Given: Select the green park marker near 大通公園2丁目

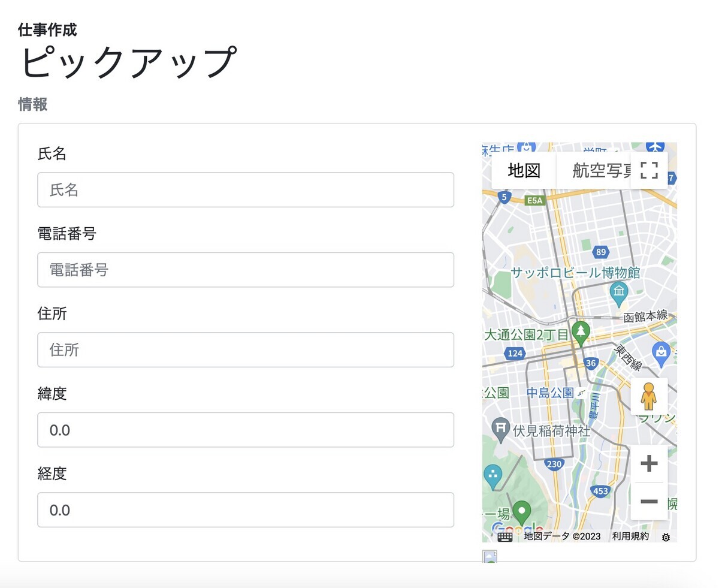Looking at the screenshot, I should tap(580, 331).
